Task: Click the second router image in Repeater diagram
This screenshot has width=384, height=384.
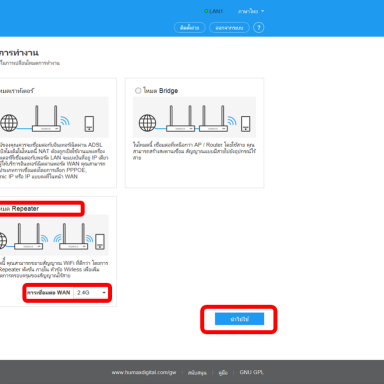Action: click(x=74, y=236)
